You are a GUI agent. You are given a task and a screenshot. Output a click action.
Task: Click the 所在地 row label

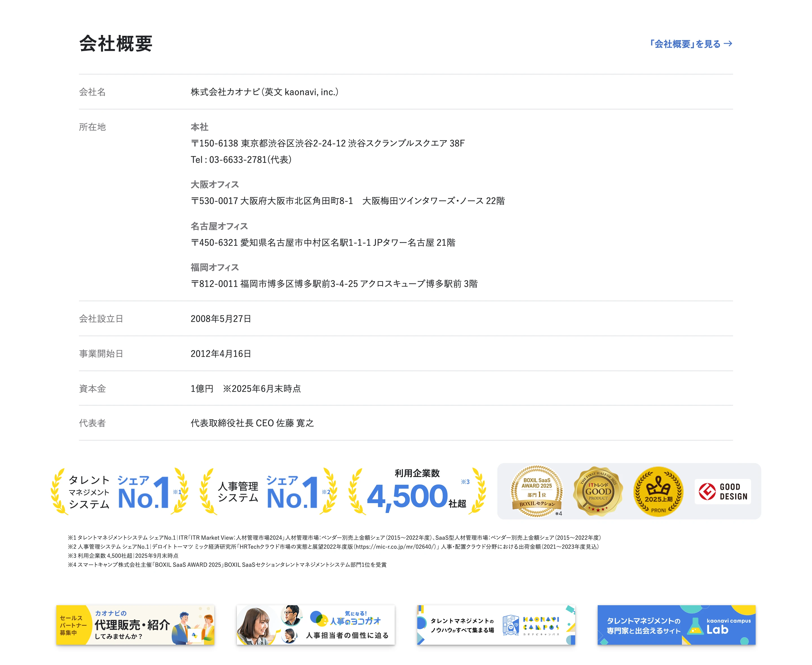(x=92, y=127)
